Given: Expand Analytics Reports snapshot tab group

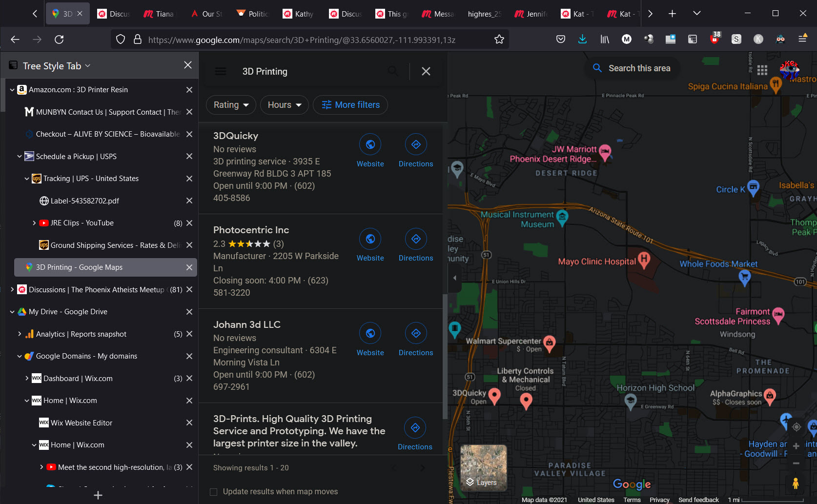Looking at the screenshot, I should [20, 334].
